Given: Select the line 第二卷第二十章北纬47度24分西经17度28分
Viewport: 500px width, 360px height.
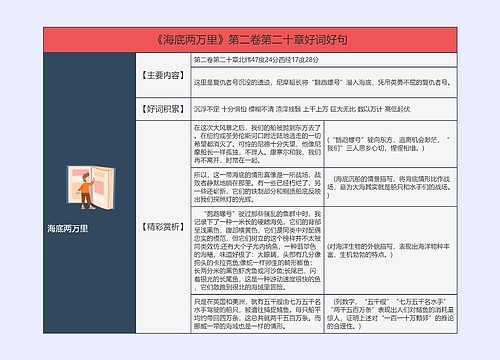Looking at the screenshot, I should (256, 60).
